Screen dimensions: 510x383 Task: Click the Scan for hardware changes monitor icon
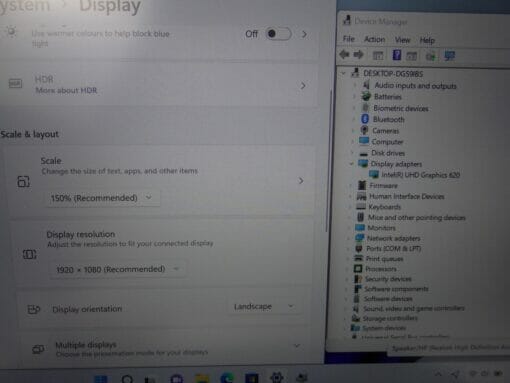450,56
